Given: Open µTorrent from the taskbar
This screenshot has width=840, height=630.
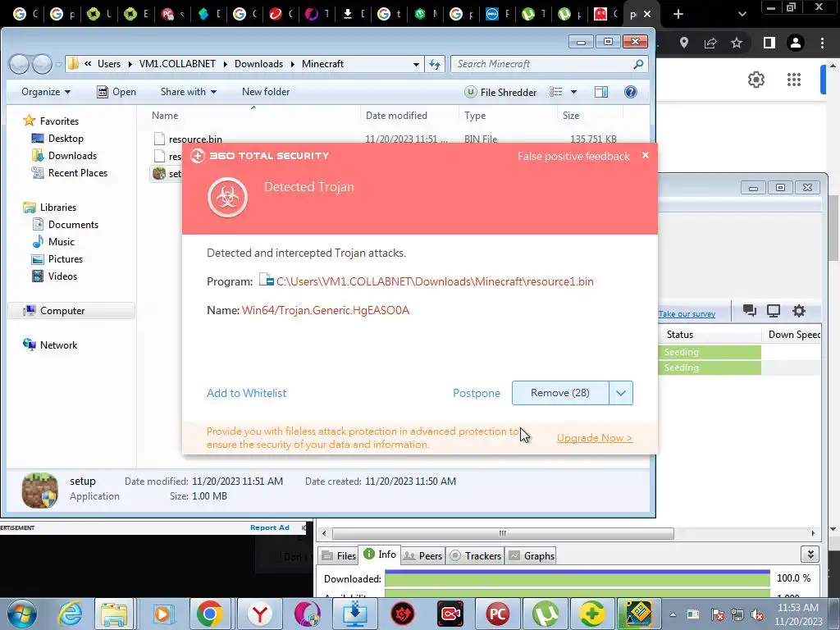Looking at the screenshot, I should tap(545, 614).
